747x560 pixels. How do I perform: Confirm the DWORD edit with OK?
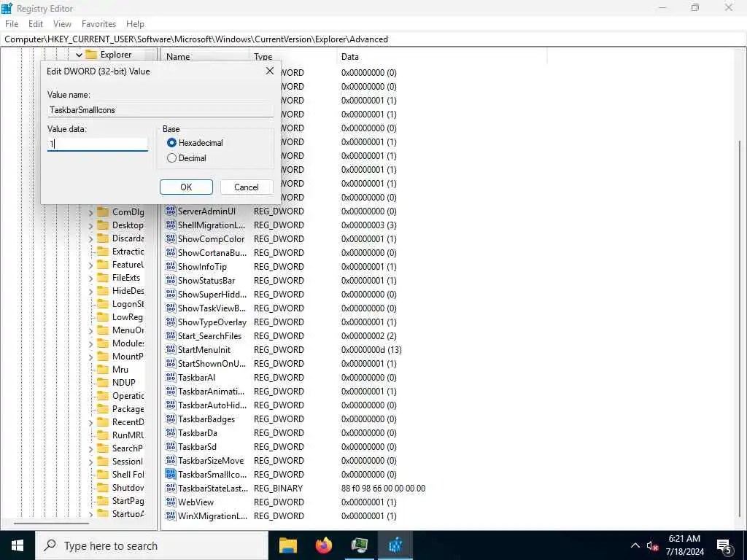186,187
